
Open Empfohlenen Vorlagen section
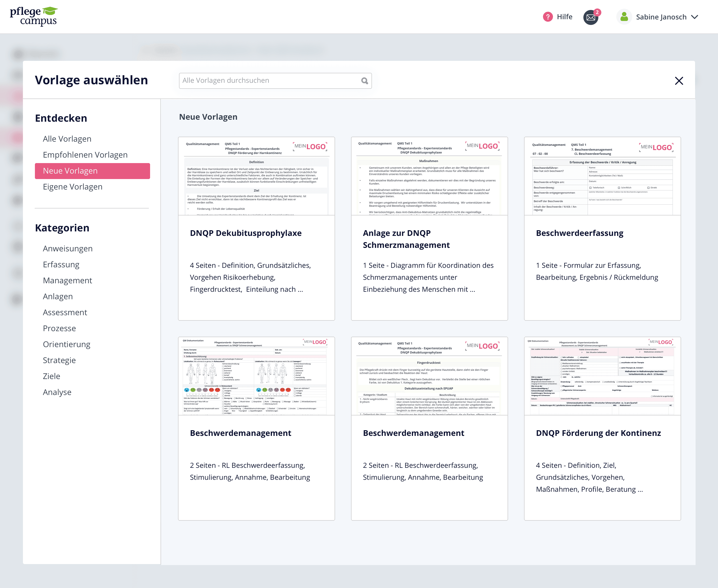click(x=85, y=155)
